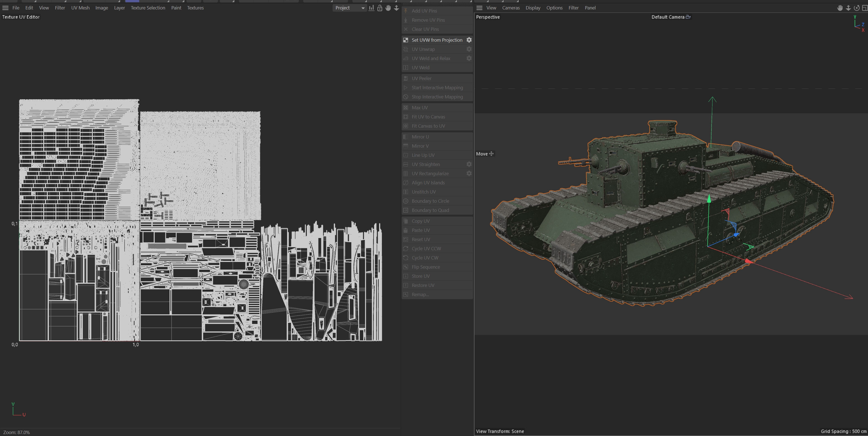This screenshot has width=868, height=436.
Task: Click the histogram bars icon beside Project
Action: pos(371,8)
